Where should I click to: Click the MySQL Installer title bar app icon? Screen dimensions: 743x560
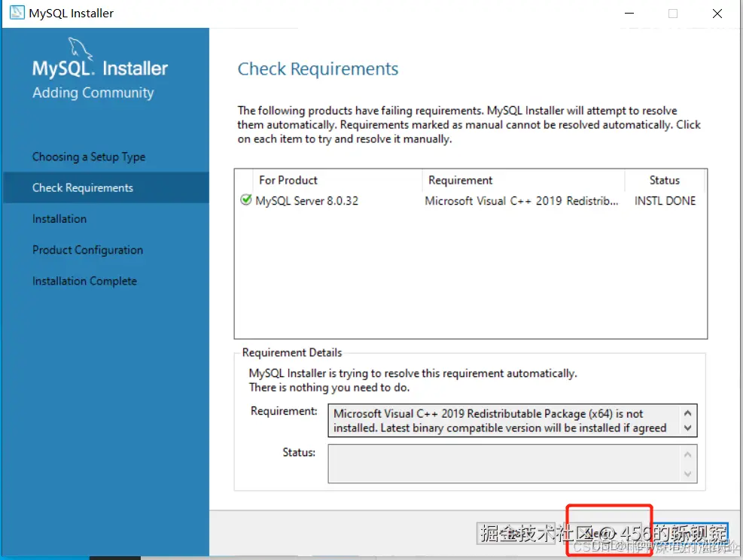(x=17, y=13)
